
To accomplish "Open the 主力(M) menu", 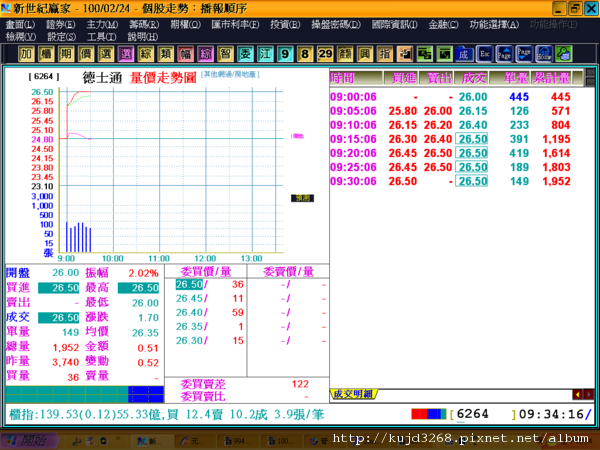I will point(102,25).
